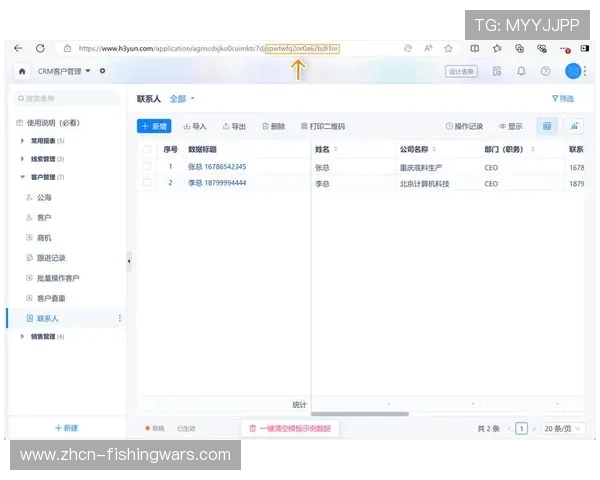Click the sidebar form search box

coord(66,98)
